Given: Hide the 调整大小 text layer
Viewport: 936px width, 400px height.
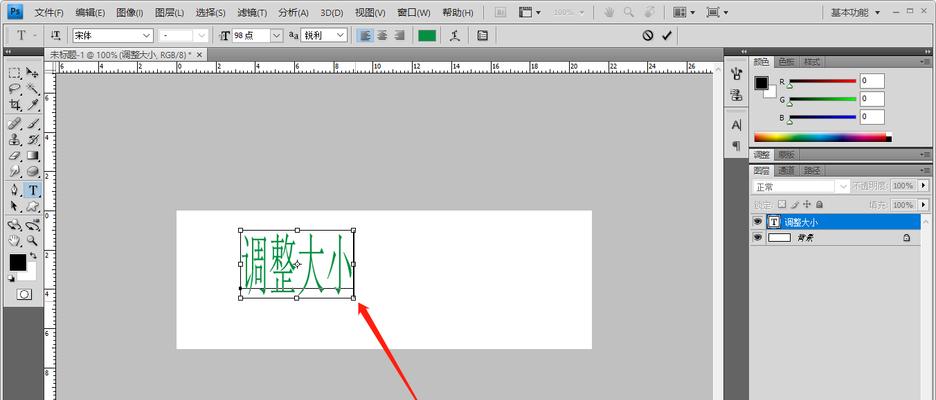Looking at the screenshot, I should (758, 221).
